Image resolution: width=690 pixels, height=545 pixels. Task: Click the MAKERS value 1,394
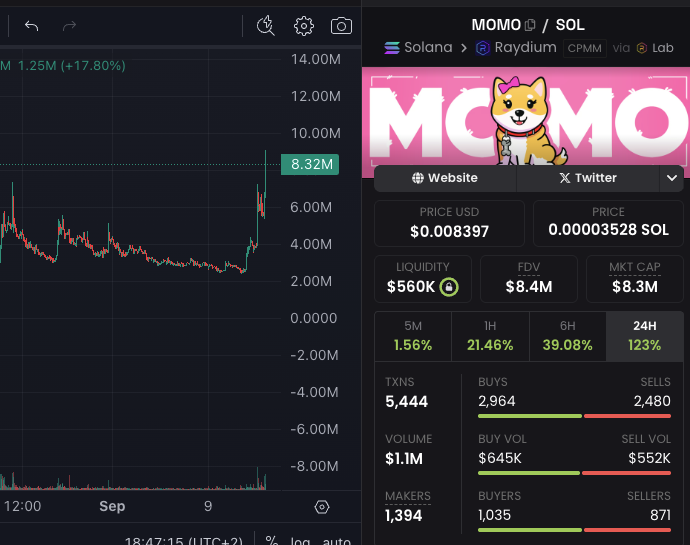pyautogui.click(x=404, y=516)
